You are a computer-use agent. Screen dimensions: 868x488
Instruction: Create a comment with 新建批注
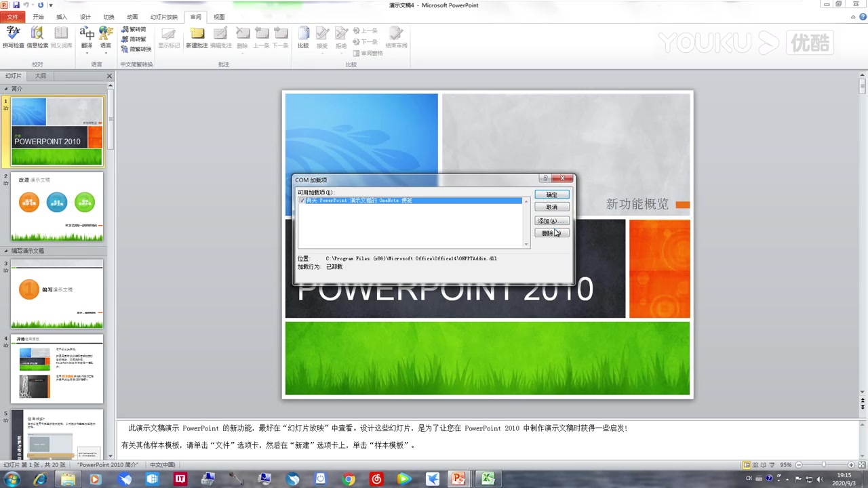(197, 37)
